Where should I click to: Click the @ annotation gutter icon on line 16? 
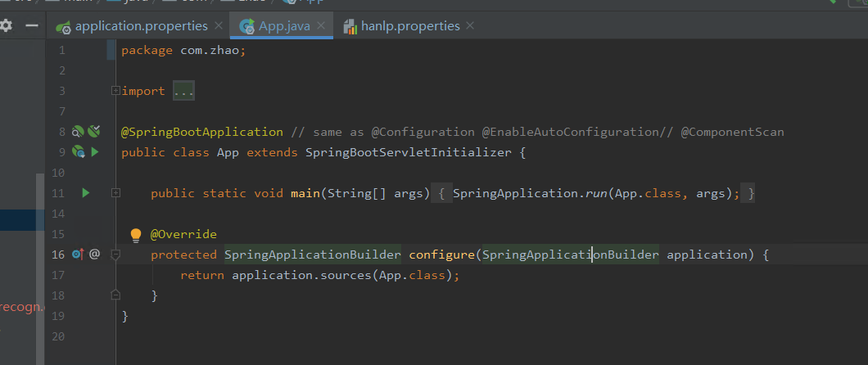point(94,255)
